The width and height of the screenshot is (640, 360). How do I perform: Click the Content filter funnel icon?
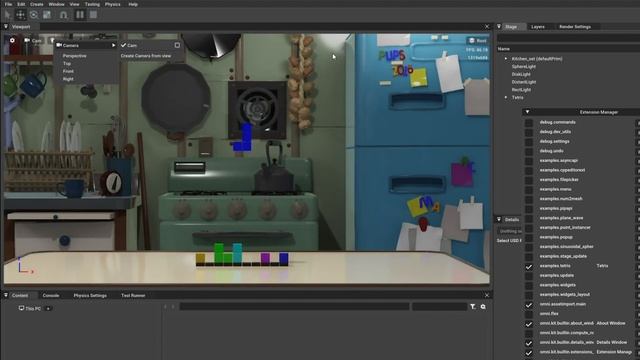[x=473, y=307]
